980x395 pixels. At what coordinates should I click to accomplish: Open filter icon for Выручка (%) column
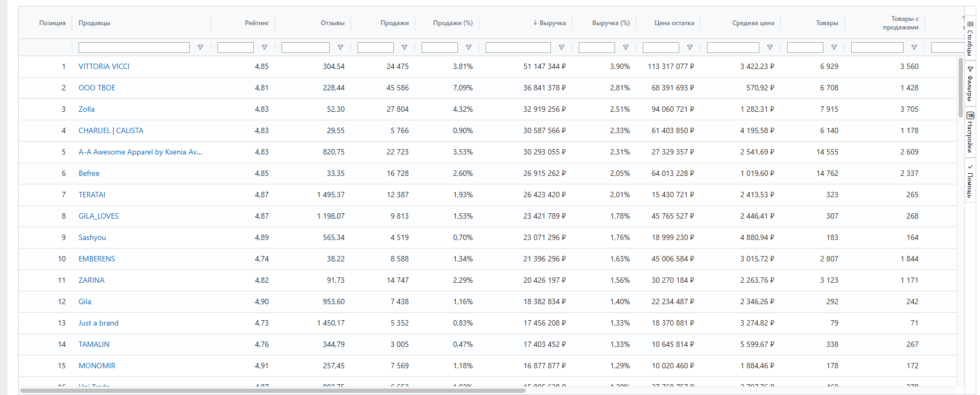(x=626, y=48)
